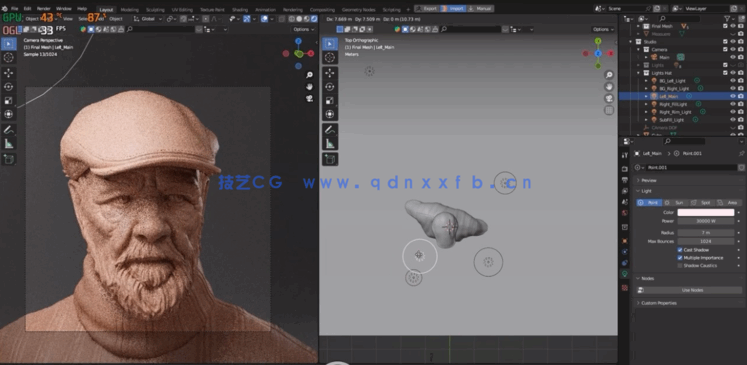The image size is (747, 365).
Task: Click the Export button in top bar
Action: click(427, 9)
